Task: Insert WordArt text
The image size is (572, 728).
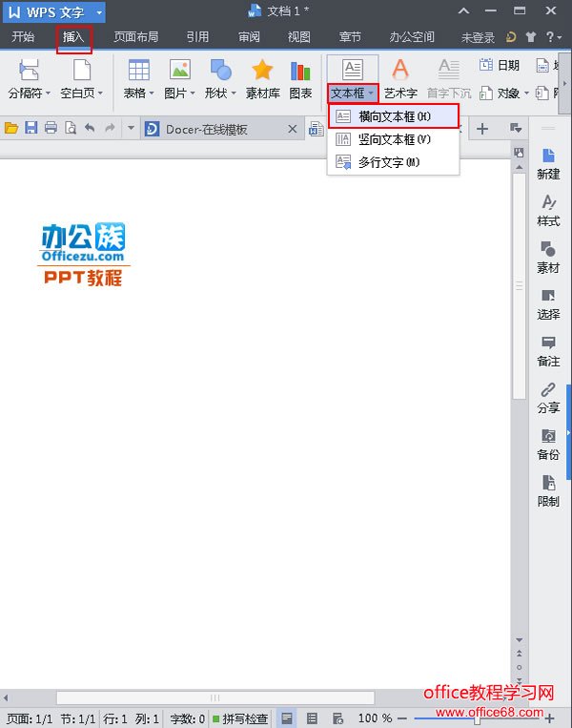Action: coord(400,79)
